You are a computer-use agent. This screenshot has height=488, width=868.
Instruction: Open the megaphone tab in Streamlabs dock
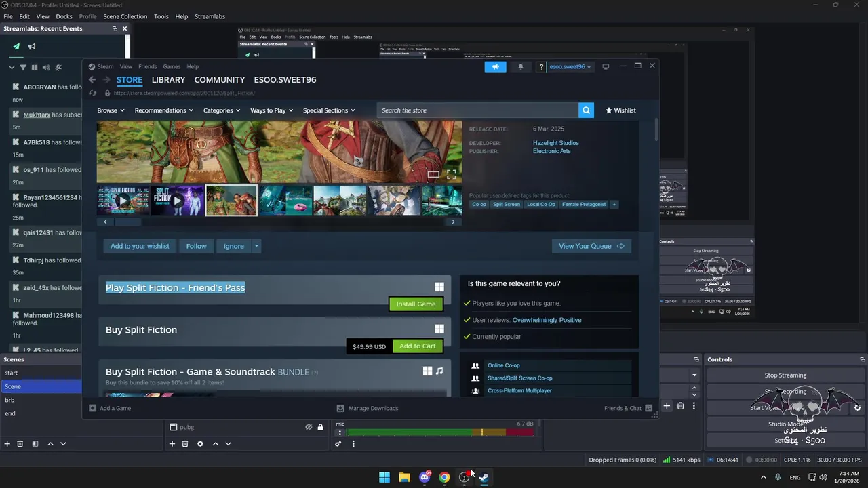coord(31,47)
